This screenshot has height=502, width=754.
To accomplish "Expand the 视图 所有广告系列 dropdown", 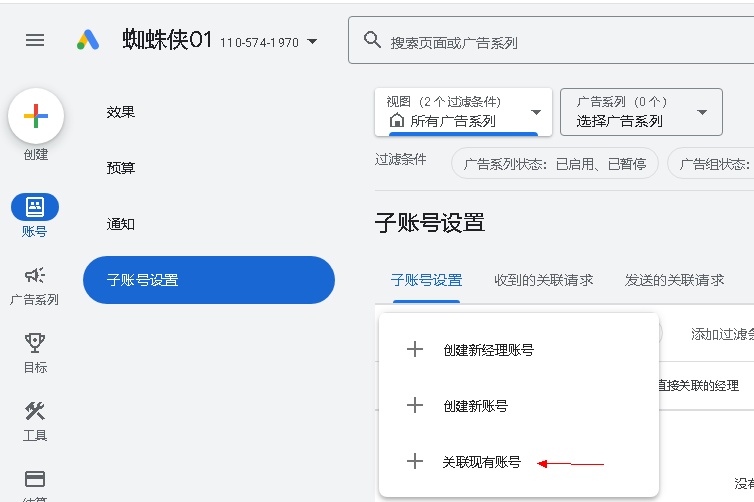I will 463,112.
